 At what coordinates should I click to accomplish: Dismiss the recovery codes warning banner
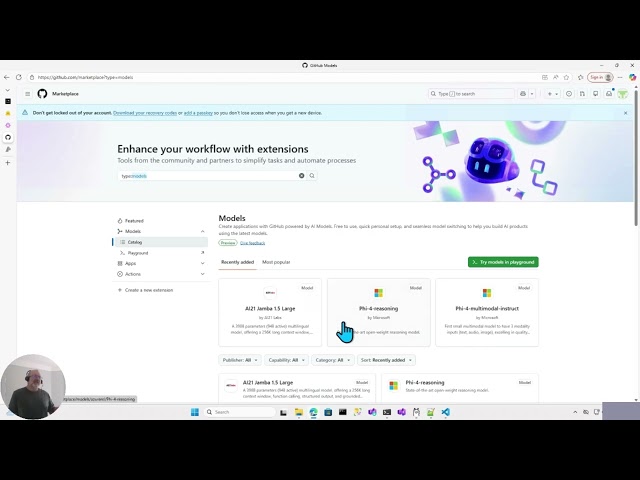[x=625, y=113]
